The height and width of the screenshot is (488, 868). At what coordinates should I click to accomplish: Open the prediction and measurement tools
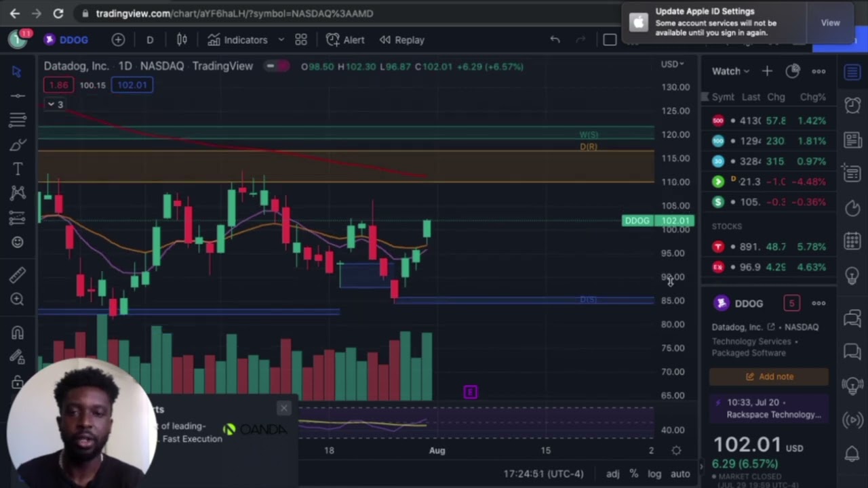pos(17,218)
